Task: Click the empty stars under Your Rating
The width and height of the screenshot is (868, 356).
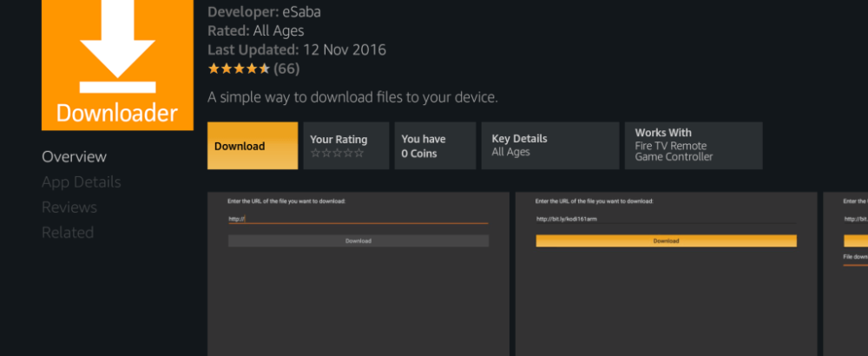Action: [x=337, y=154]
